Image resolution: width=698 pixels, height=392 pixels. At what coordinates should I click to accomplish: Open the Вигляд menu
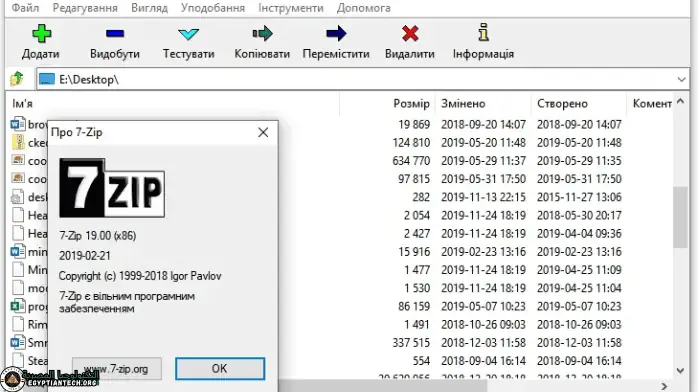point(150,8)
